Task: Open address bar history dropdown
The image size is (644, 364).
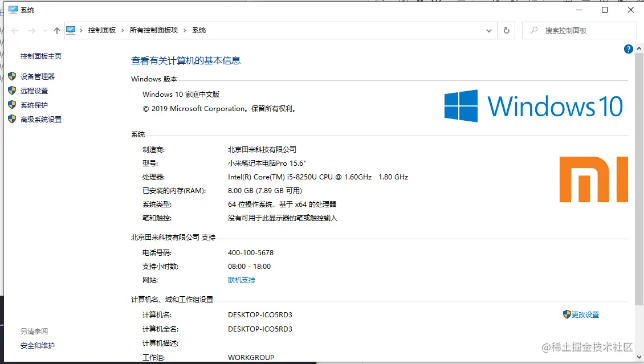Action: (489, 30)
